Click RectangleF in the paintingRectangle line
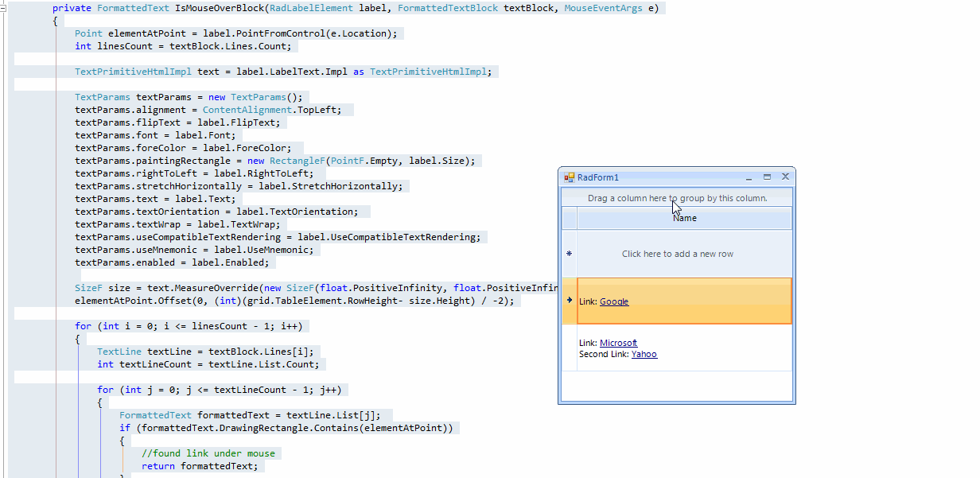The height and width of the screenshot is (478, 980). [298, 161]
